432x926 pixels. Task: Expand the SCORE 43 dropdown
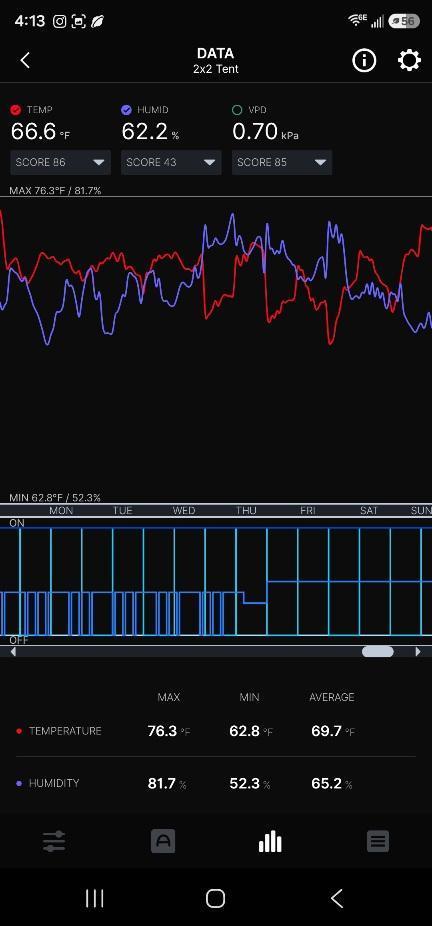171,162
